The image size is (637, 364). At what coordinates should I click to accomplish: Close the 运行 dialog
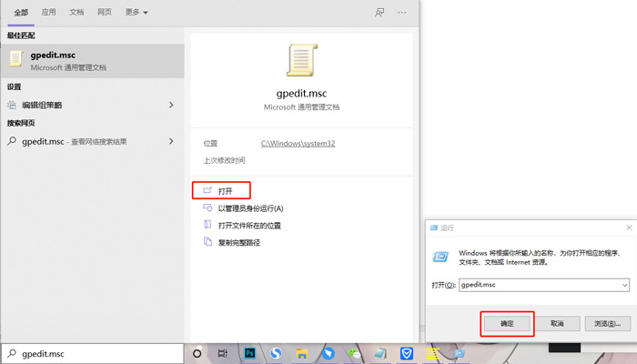(629, 227)
